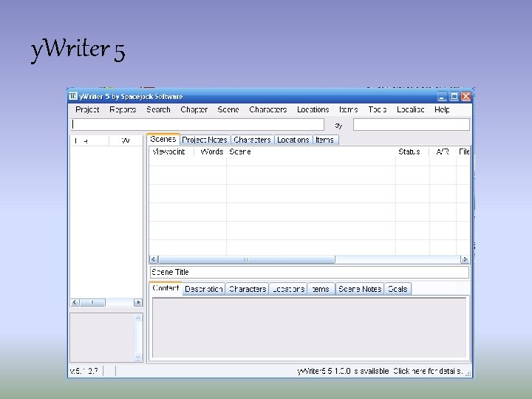Open the Items menu in menu bar

click(349, 109)
